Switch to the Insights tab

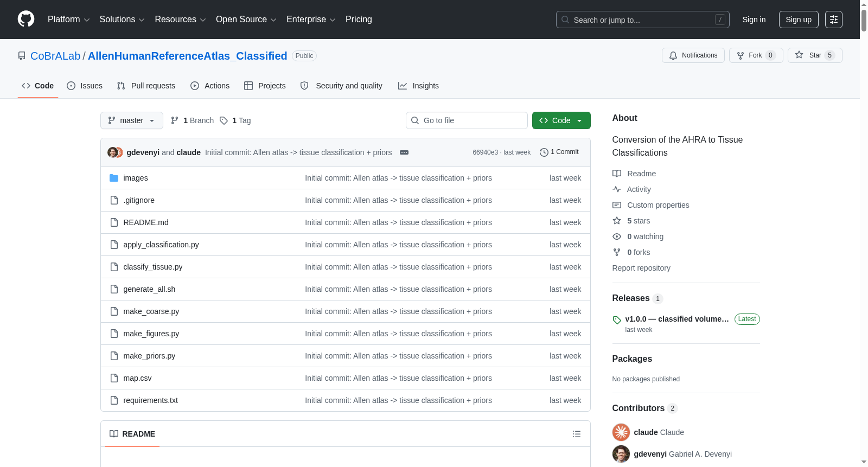(x=418, y=86)
